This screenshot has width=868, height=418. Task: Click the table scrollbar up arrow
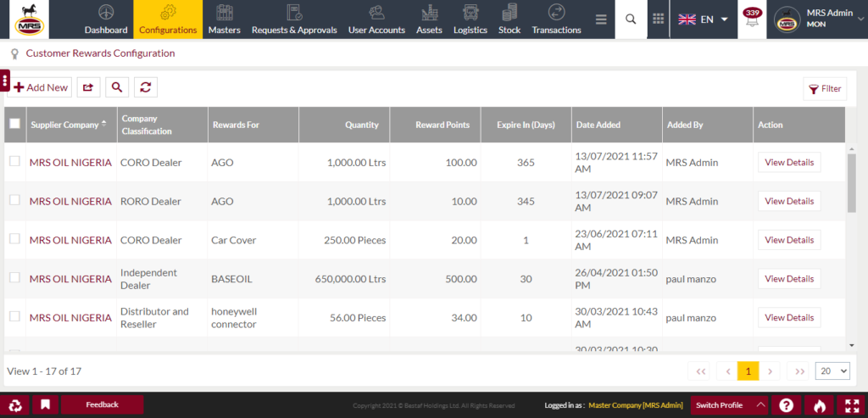(851, 148)
